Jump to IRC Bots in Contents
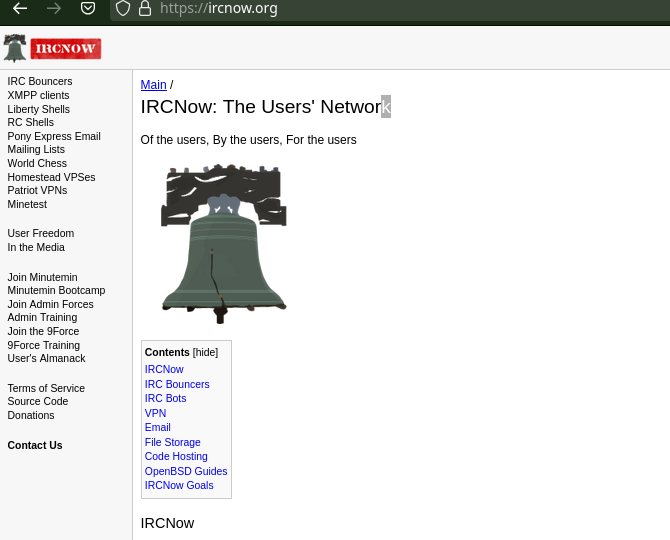 click(x=165, y=398)
